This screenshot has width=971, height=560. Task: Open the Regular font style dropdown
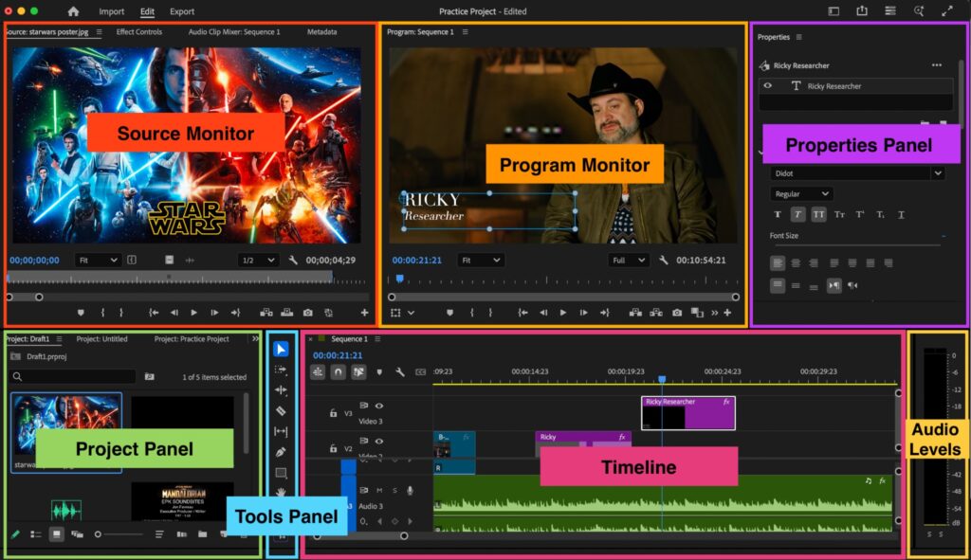(801, 193)
